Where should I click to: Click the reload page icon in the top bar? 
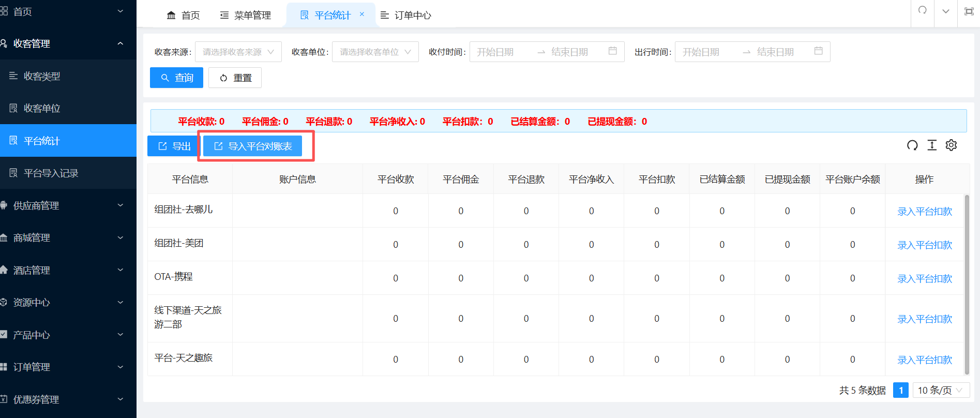pyautogui.click(x=922, y=11)
